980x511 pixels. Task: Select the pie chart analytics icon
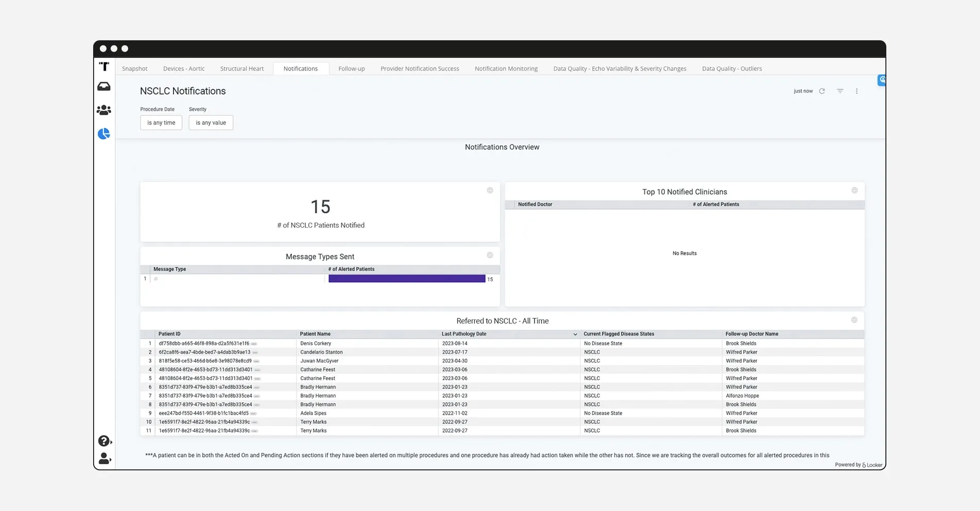click(104, 134)
